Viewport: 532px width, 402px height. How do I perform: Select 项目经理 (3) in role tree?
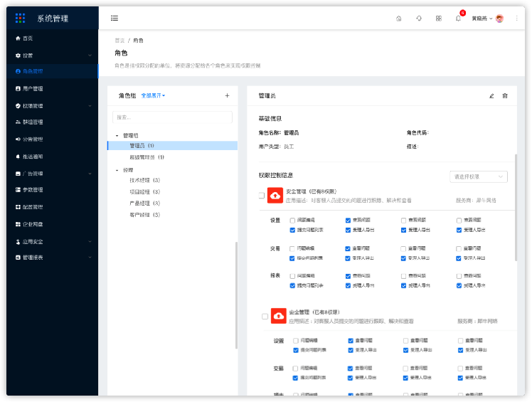[145, 192]
